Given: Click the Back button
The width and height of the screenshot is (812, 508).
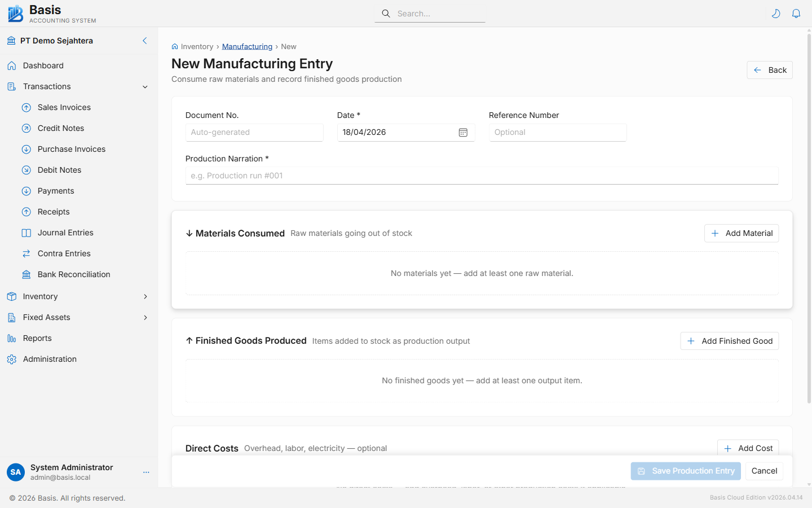Looking at the screenshot, I should (x=769, y=69).
